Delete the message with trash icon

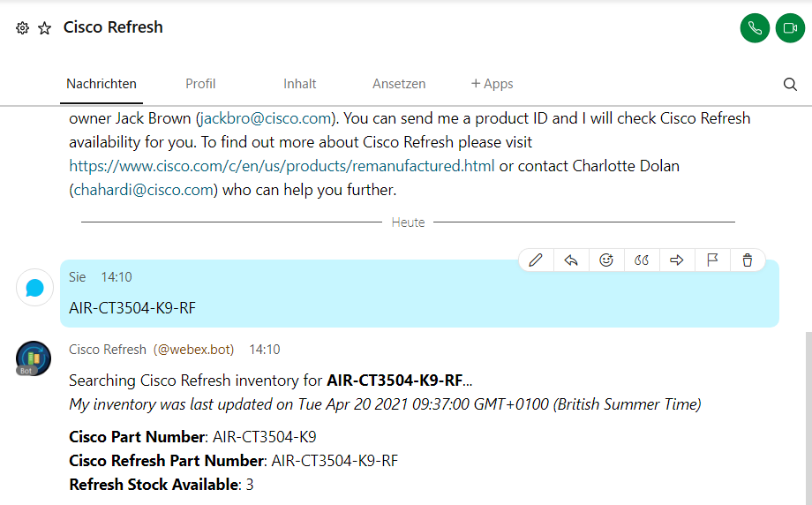click(x=748, y=260)
